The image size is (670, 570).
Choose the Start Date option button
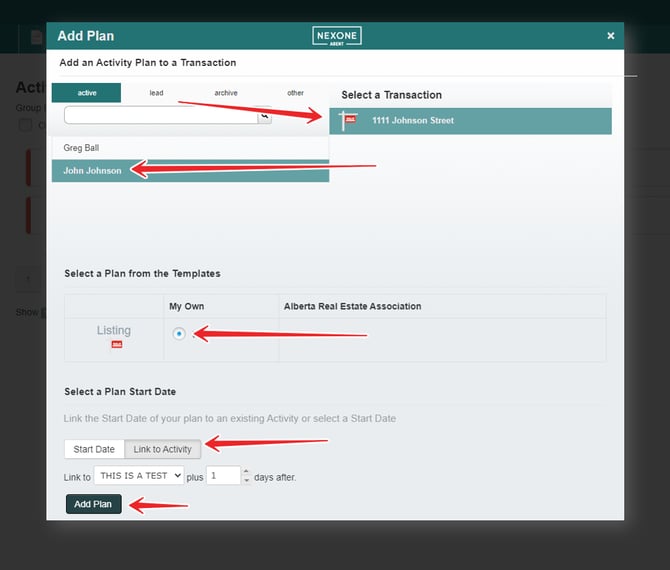[94, 449]
